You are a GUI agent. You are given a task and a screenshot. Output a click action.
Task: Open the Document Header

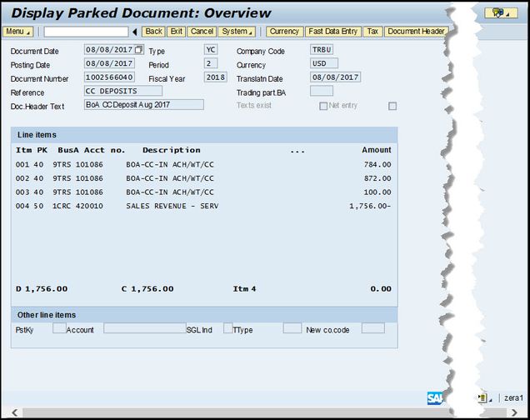416,32
